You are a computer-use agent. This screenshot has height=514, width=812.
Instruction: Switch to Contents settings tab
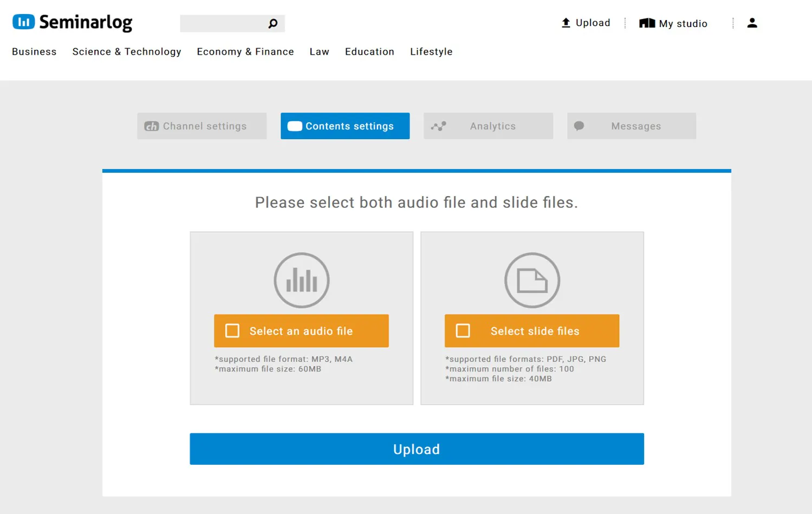click(345, 126)
